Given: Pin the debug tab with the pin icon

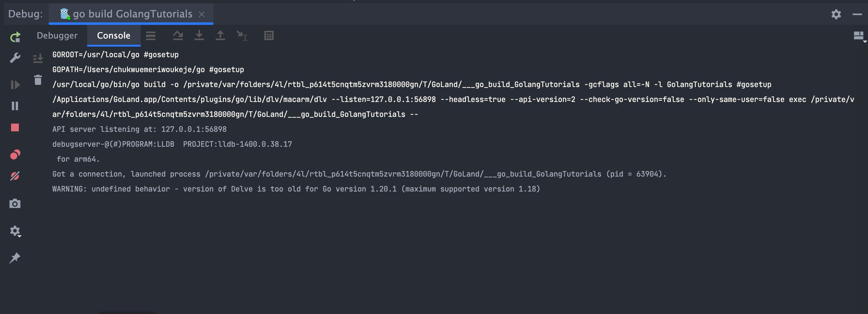Looking at the screenshot, I should (15, 258).
